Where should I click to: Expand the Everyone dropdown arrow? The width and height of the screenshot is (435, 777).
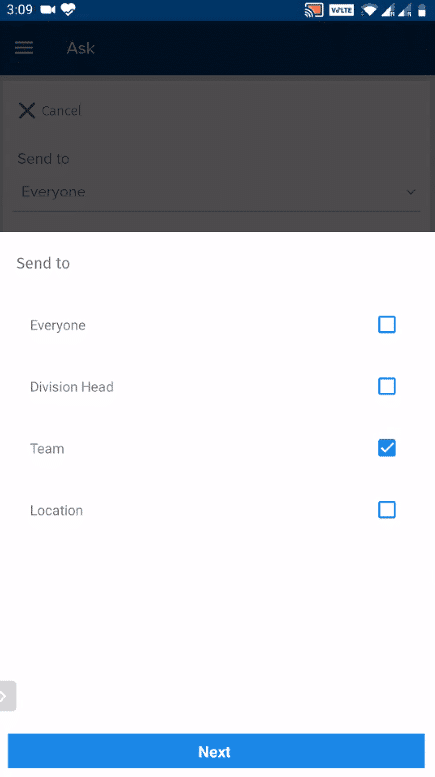(411, 192)
